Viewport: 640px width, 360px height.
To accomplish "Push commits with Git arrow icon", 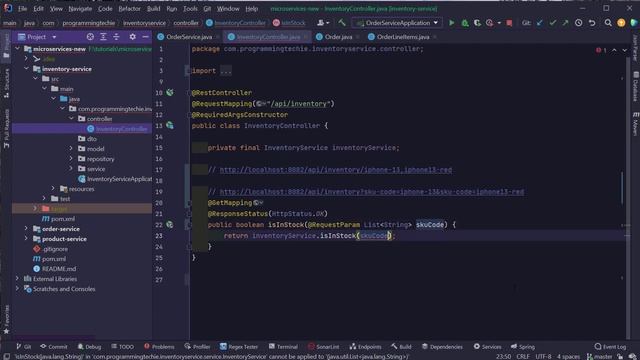I will 565,23.
